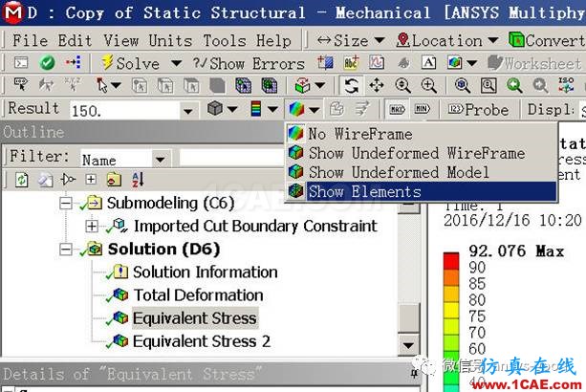This screenshot has height=392, width=586.
Task: Open the Units menu
Action: 171,40
